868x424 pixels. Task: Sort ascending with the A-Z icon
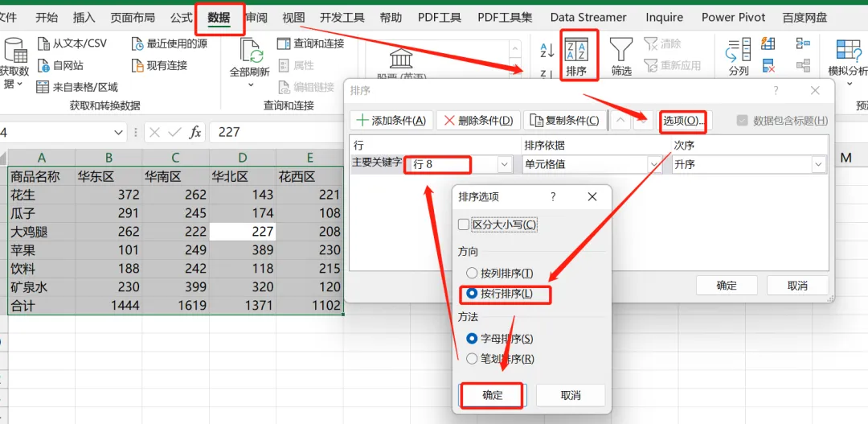547,51
